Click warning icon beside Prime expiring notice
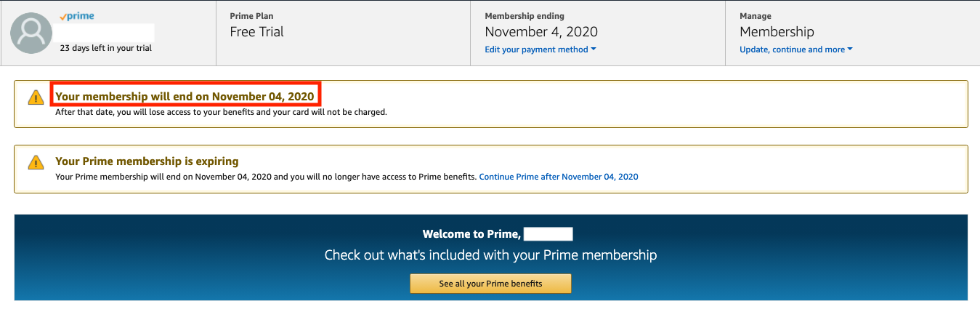 [x=36, y=162]
